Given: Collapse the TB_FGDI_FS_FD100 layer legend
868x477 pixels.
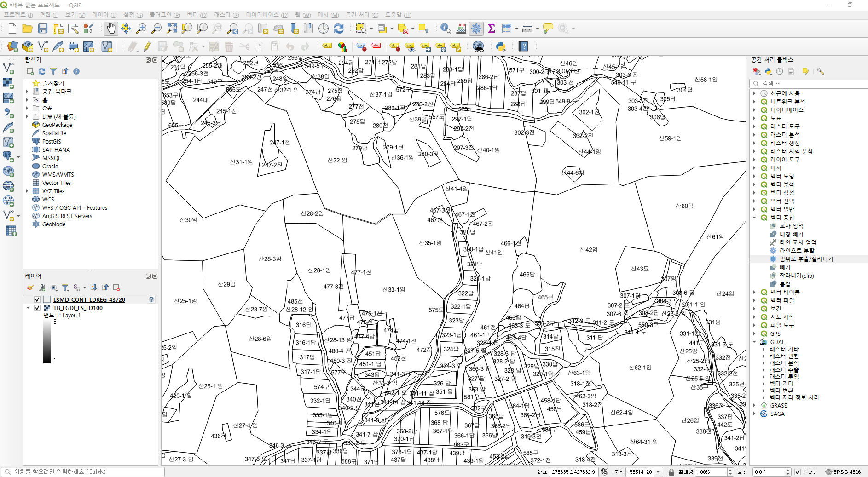Looking at the screenshot, I should click(28, 308).
